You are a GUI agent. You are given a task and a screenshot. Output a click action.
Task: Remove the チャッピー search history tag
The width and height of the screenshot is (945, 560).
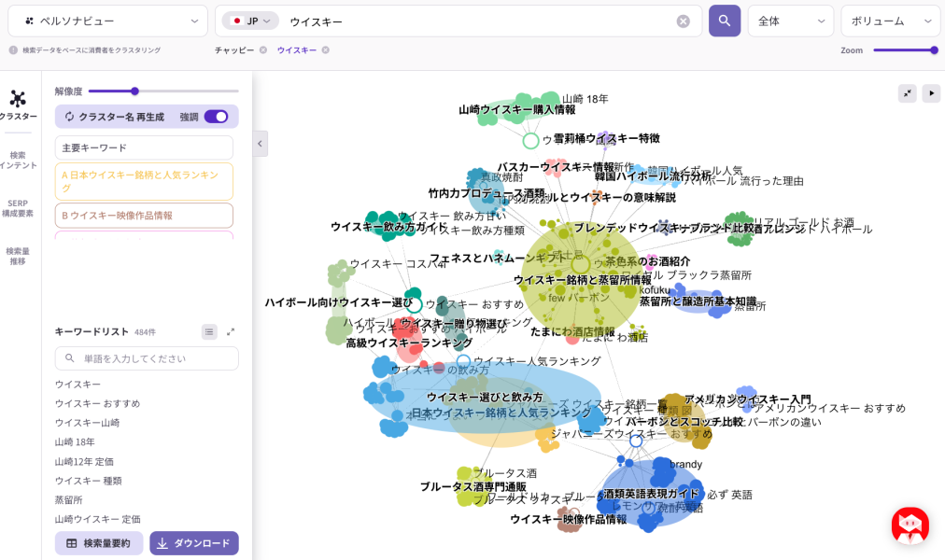pos(263,50)
